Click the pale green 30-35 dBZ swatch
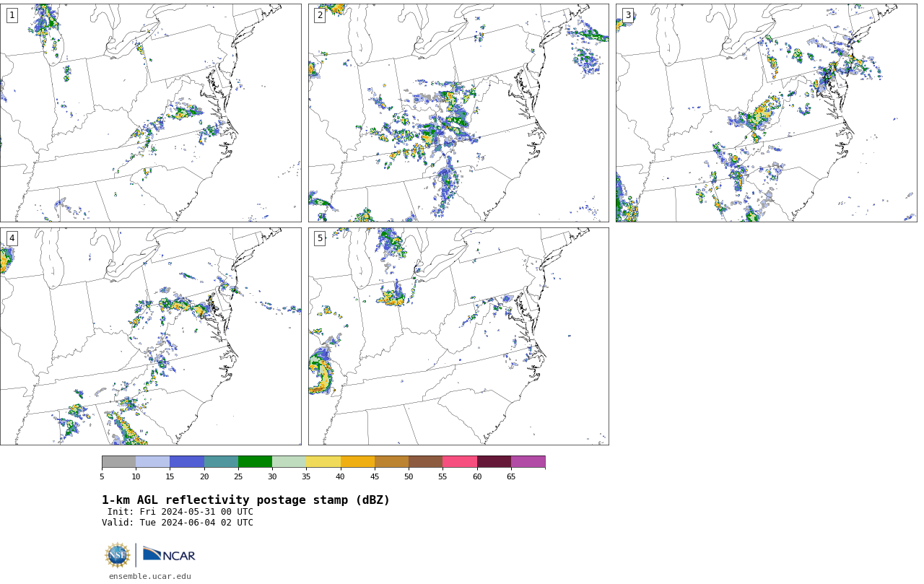The width and height of the screenshot is (924, 584). coord(289,462)
